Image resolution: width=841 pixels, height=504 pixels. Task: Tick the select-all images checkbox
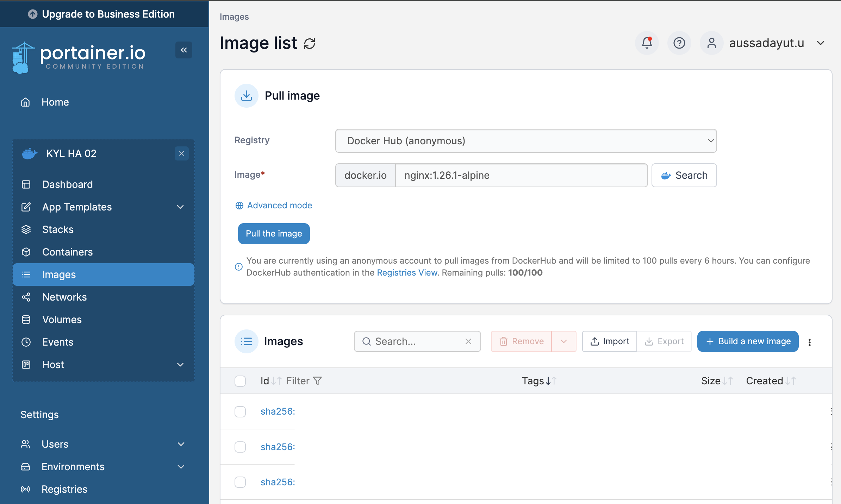(x=240, y=381)
